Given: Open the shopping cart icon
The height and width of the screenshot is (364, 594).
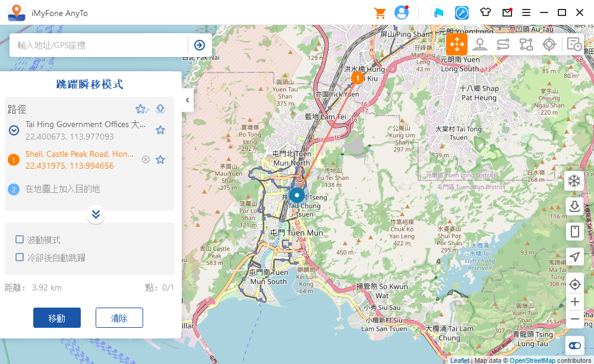Looking at the screenshot, I should [x=380, y=12].
